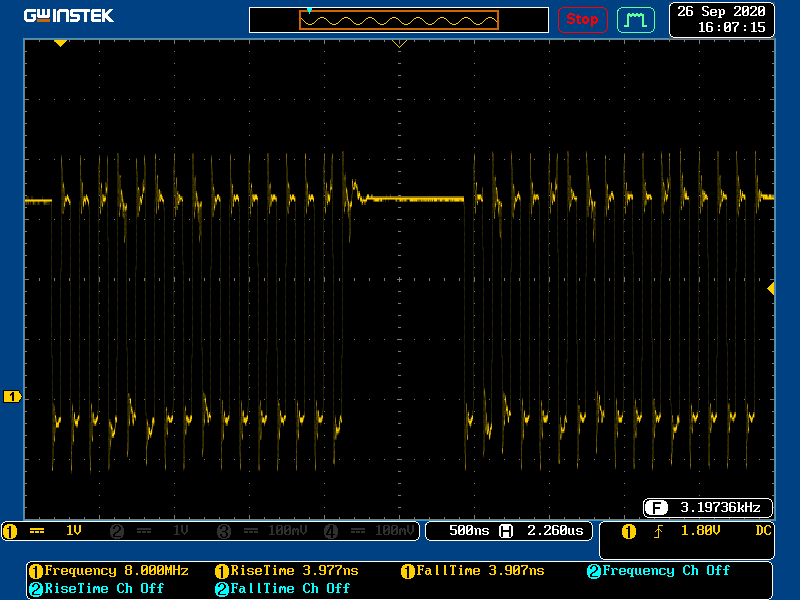Click the GW Instek logo
Viewport: 800px width, 600px height.
coord(69,16)
